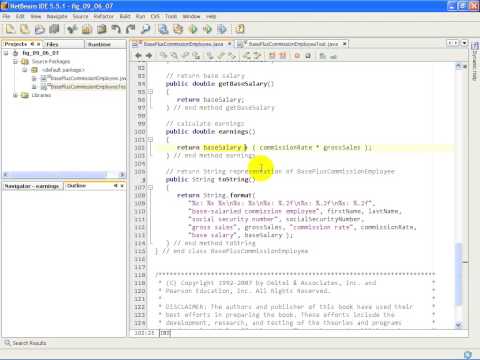The width and height of the screenshot is (480, 360).
Task: Click the Copy toolbar icon
Action: [86, 29]
